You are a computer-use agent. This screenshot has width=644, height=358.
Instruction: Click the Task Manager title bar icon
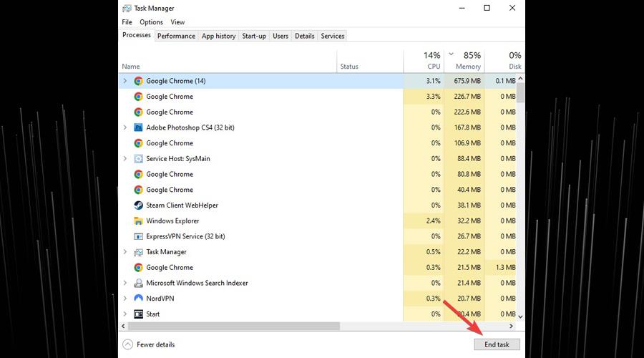point(127,8)
